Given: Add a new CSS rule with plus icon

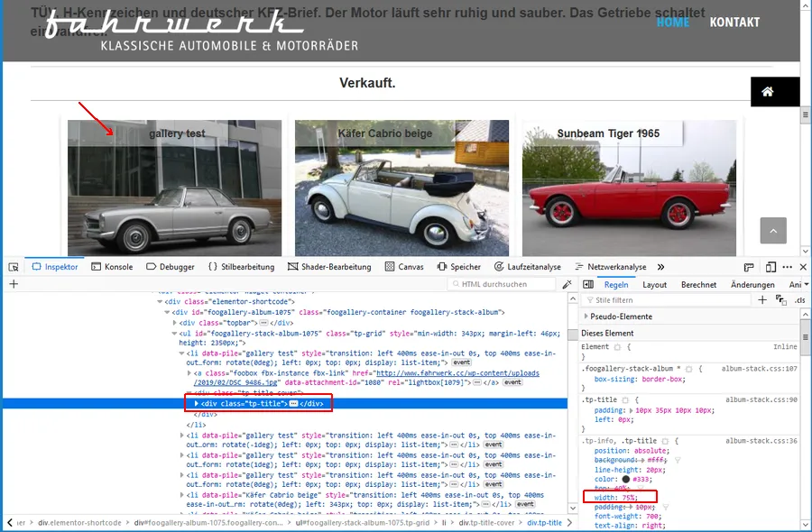Looking at the screenshot, I should [x=762, y=300].
